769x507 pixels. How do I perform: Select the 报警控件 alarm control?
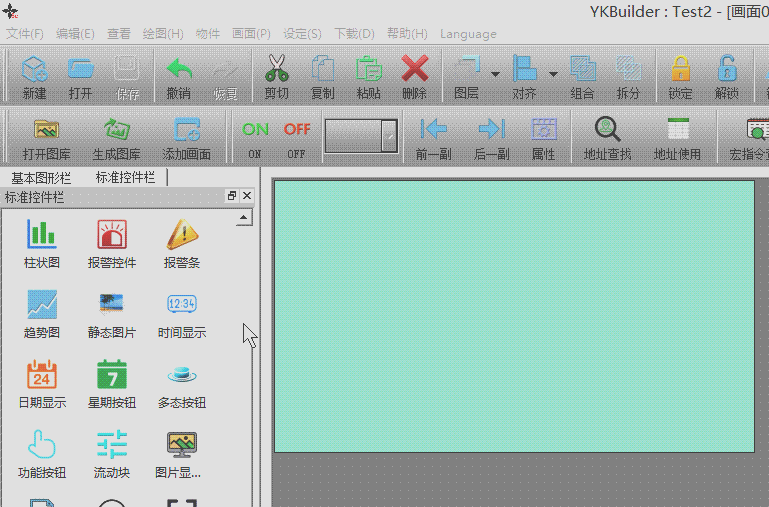pos(111,244)
